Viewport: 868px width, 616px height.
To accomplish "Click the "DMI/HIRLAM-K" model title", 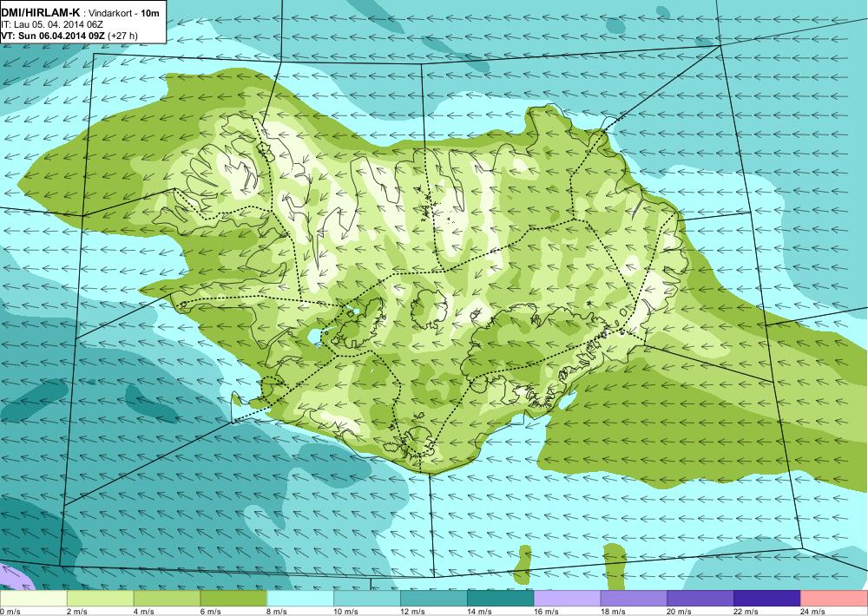I will tap(41, 12).
